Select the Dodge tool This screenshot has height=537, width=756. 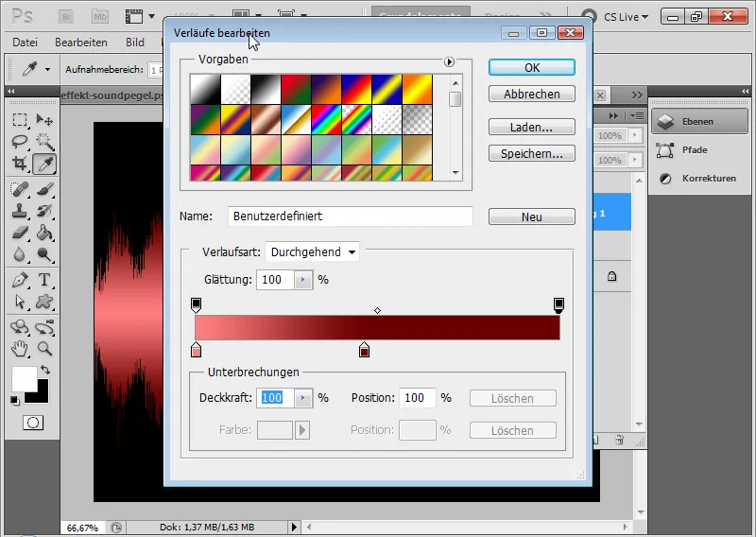point(44,254)
